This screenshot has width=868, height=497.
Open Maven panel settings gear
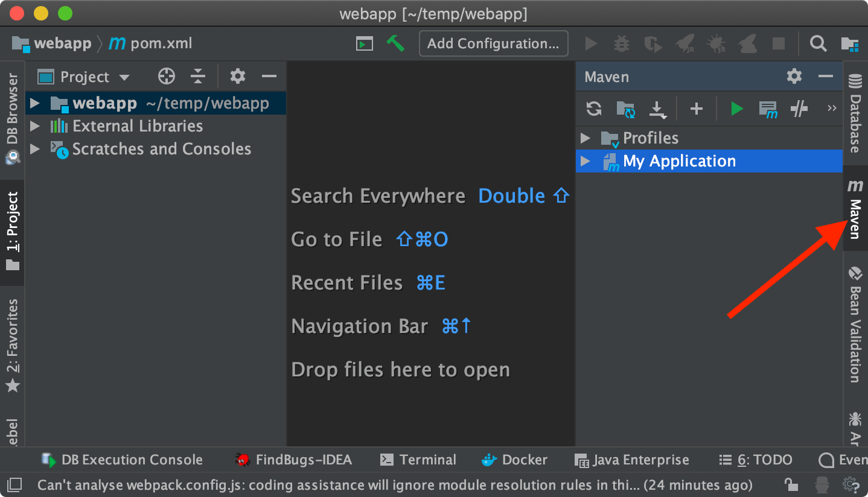click(793, 76)
